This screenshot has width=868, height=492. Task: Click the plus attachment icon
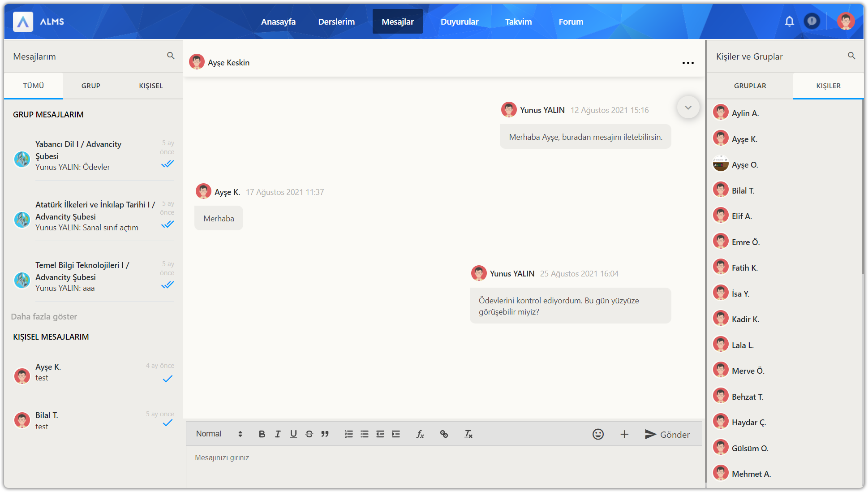coord(624,434)
